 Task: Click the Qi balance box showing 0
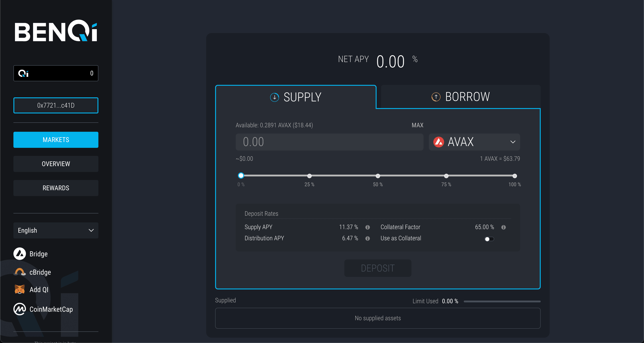tap(56, 73)
